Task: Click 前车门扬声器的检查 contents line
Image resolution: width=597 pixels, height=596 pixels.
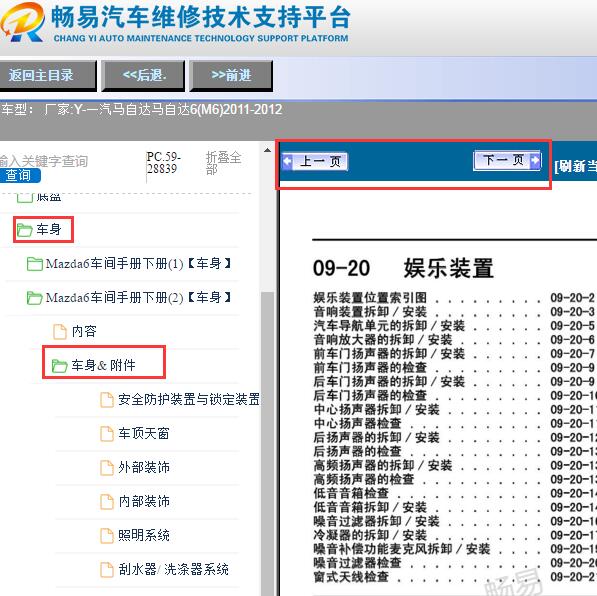Action: pos(454,368)
